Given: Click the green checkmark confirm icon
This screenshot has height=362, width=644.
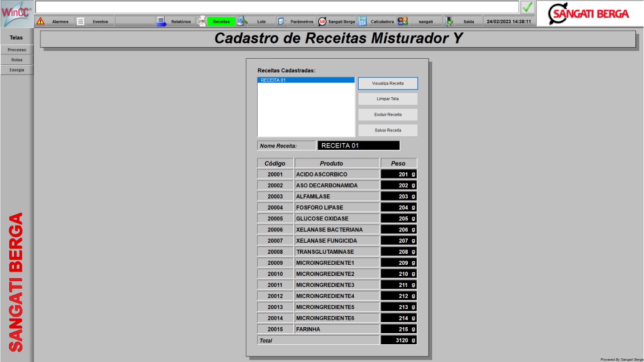Looking at the screenshot, I should click(527, 7).
